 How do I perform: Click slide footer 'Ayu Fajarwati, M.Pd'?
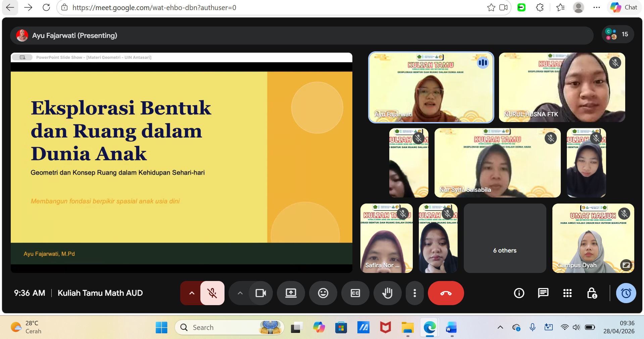click(x=49, y=254)
